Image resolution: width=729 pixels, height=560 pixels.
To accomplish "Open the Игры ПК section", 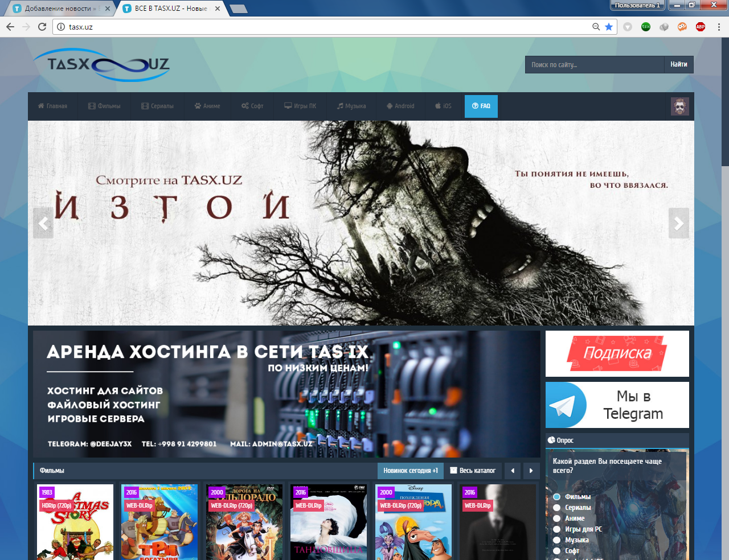I will point(300,106).
